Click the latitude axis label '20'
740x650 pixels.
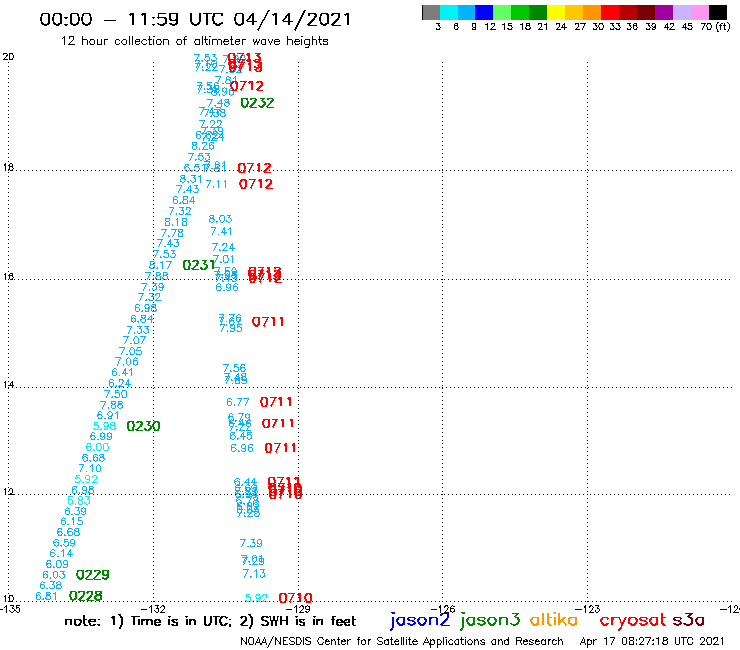(x=8, y=57)
